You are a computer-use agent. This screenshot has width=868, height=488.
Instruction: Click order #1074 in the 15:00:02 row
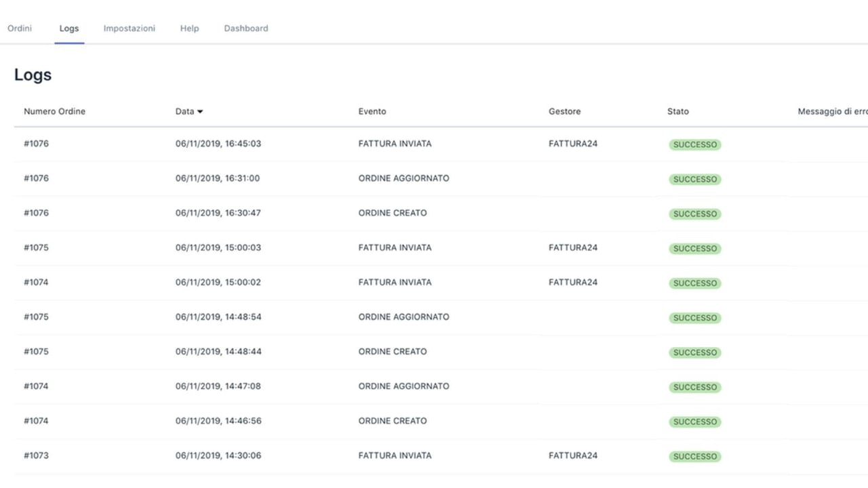click(37, 282)
